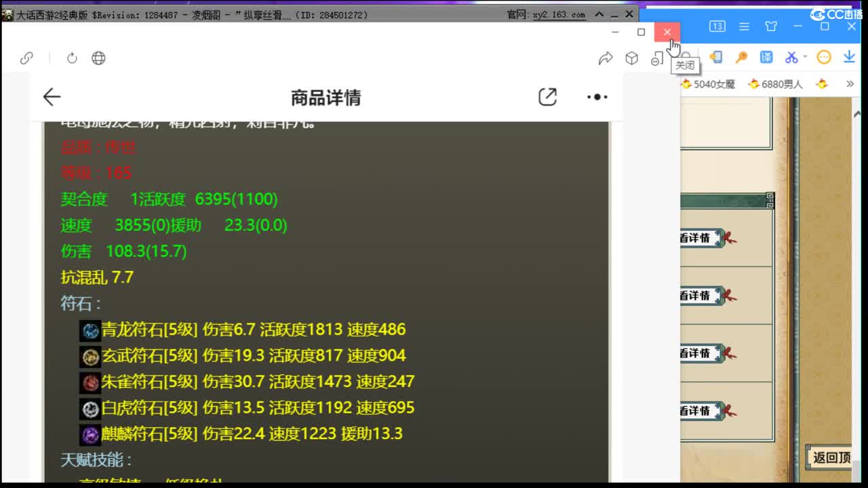Click the 麒麟符石[5级] 伤害22.4 row text

(252, 434)
